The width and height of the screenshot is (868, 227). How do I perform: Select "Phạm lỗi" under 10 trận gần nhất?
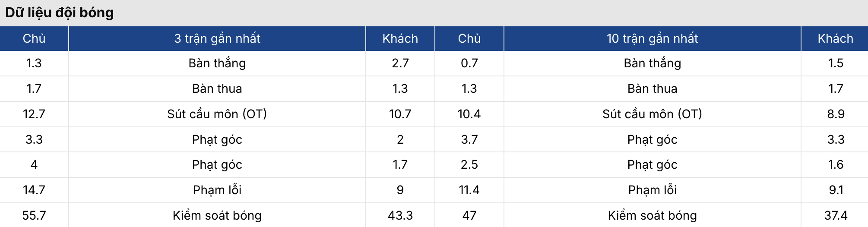652,190
